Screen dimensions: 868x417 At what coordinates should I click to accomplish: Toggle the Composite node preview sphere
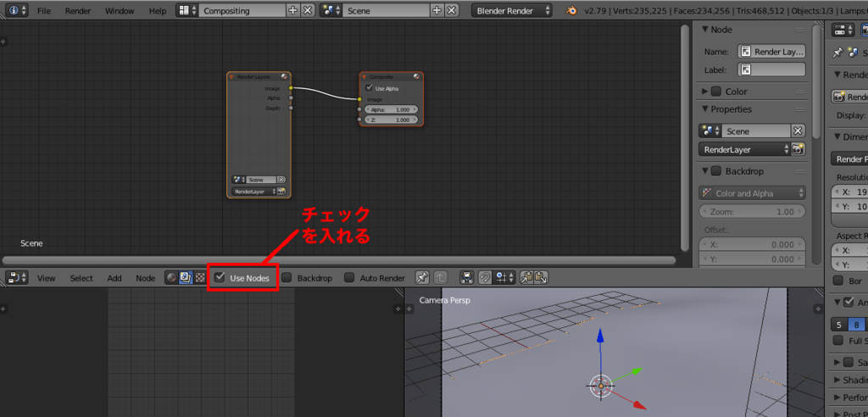[416, 77]
